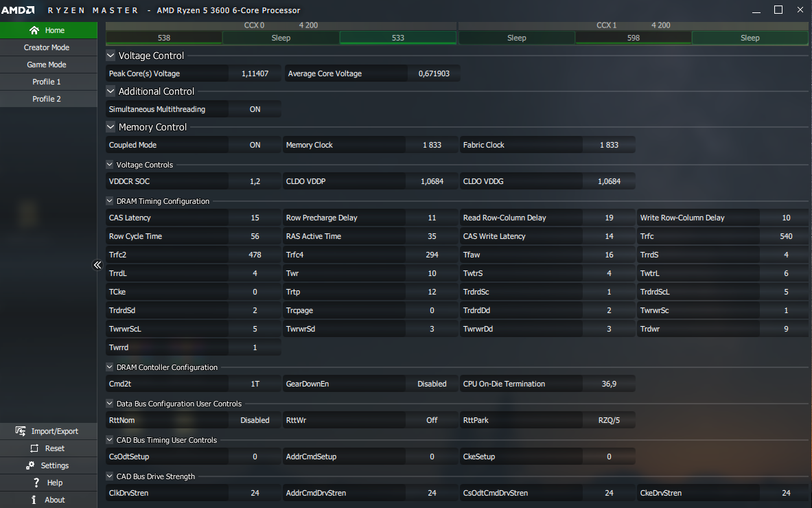Click CkeDrvStren value 24
This screenshot has height=508, width=812.
(786, 493)
